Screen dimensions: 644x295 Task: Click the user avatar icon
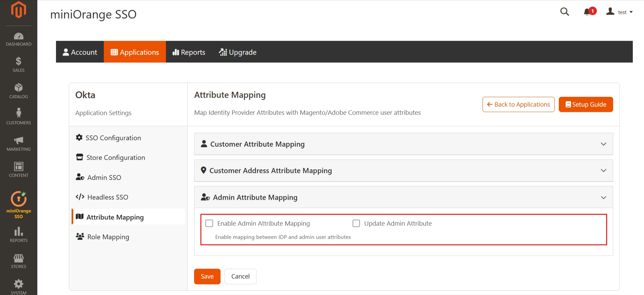tap(610, 11)
